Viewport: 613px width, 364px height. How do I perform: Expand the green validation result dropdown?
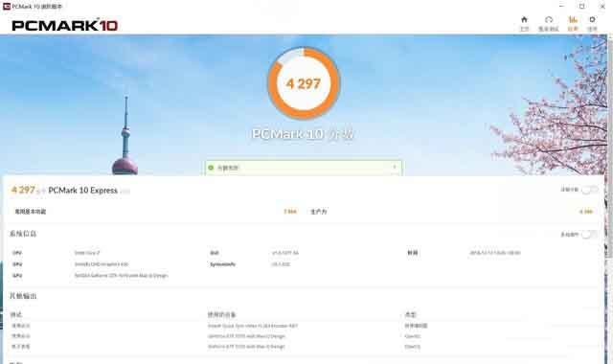394,168
